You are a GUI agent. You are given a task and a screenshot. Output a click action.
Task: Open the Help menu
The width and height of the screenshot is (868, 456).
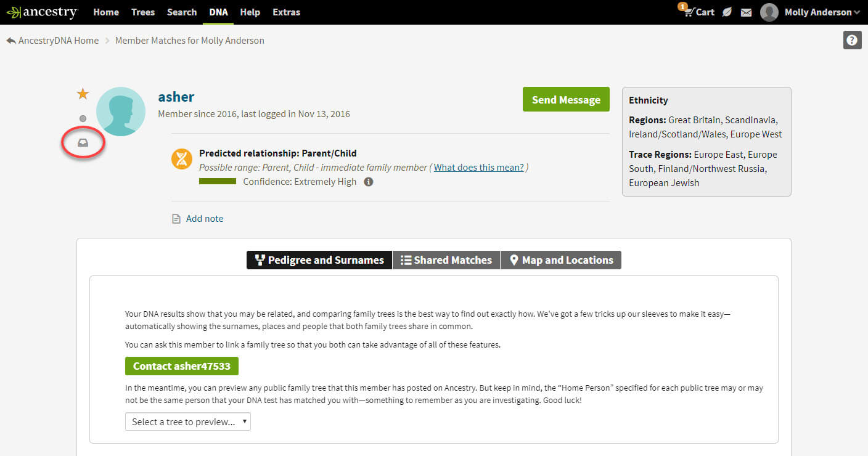250,12
